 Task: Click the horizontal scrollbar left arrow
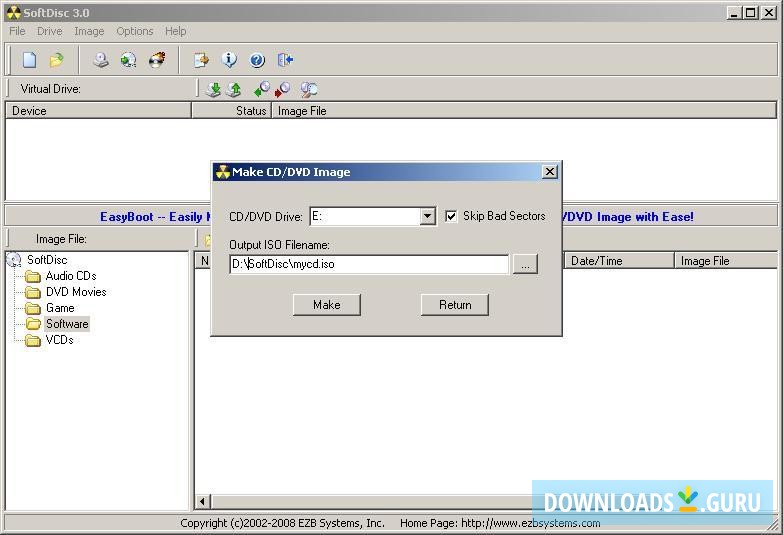point(202,501)
